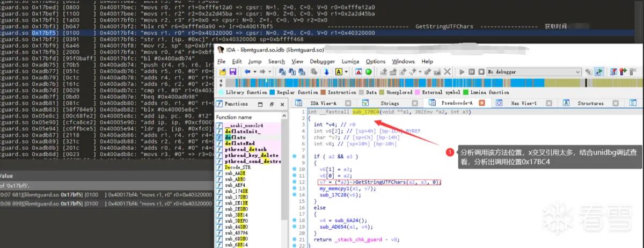Click the green circle toolbar icon

click(368, 71)
